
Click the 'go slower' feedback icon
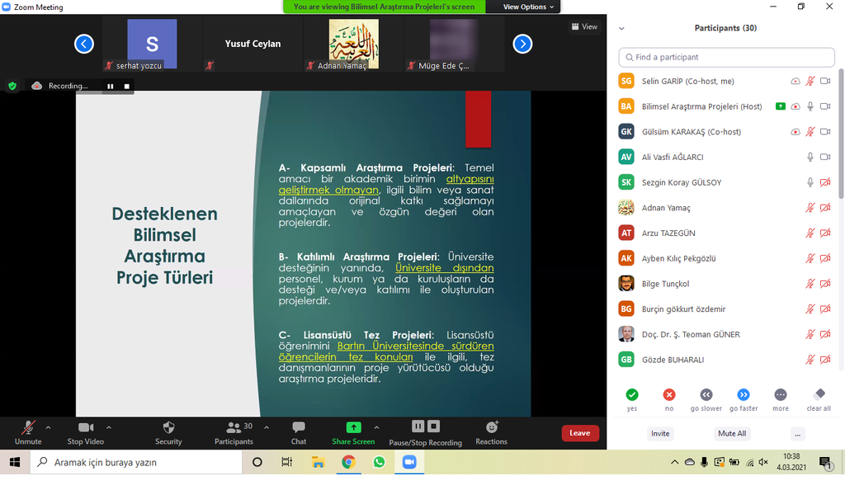click(706, 395)
